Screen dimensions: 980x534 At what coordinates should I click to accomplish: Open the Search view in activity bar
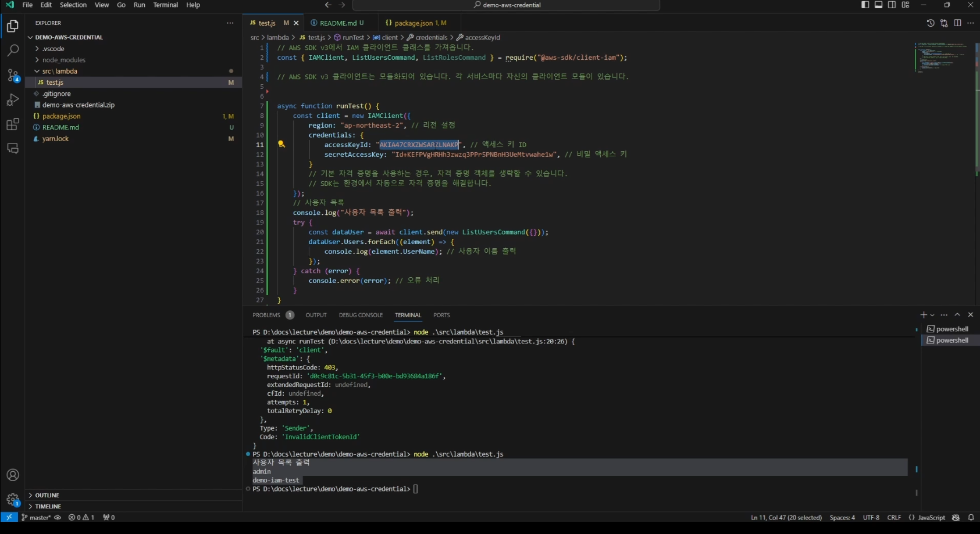pos(12,51)
